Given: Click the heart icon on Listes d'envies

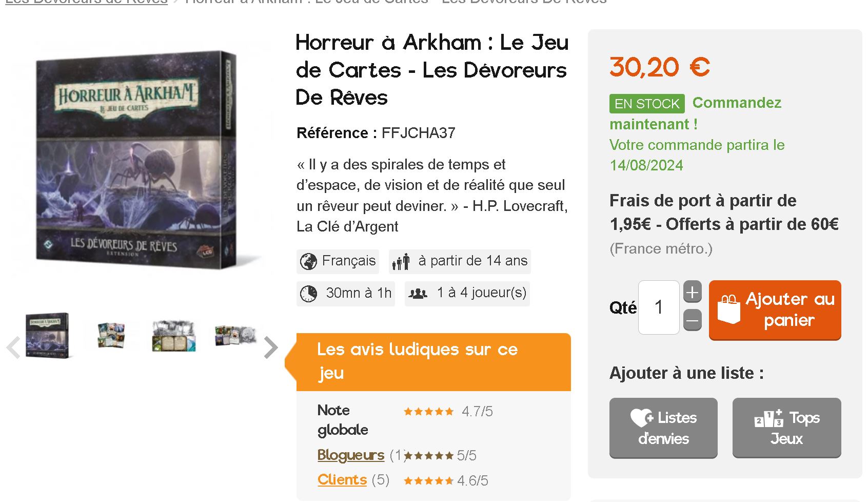Looking at the screenshot, I should [x=641, y=418].
